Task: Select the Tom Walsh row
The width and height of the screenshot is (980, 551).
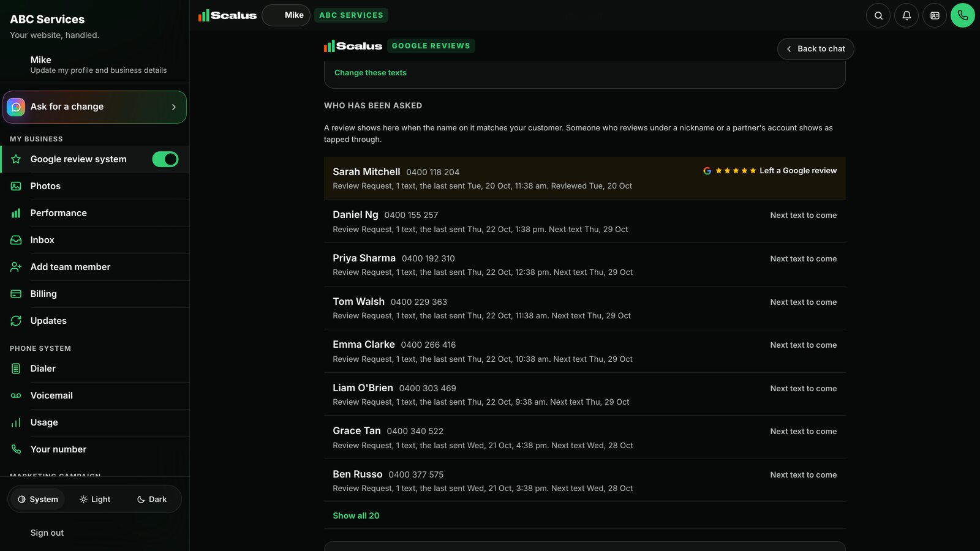Action: pyautogui.click(x=584, y=308)
